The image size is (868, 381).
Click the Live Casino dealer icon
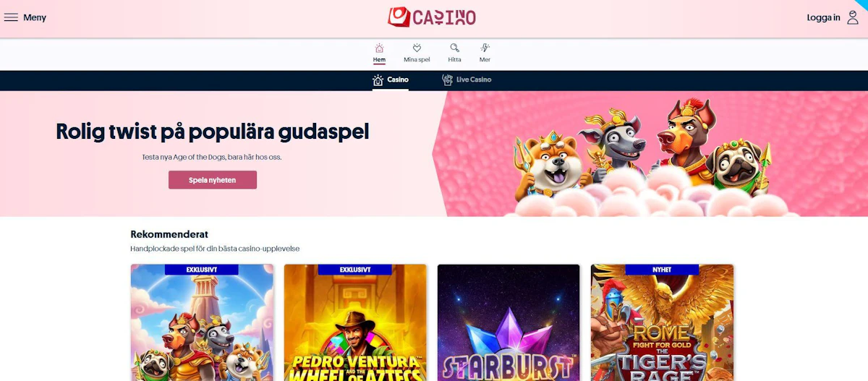click(x=447, y=80)
